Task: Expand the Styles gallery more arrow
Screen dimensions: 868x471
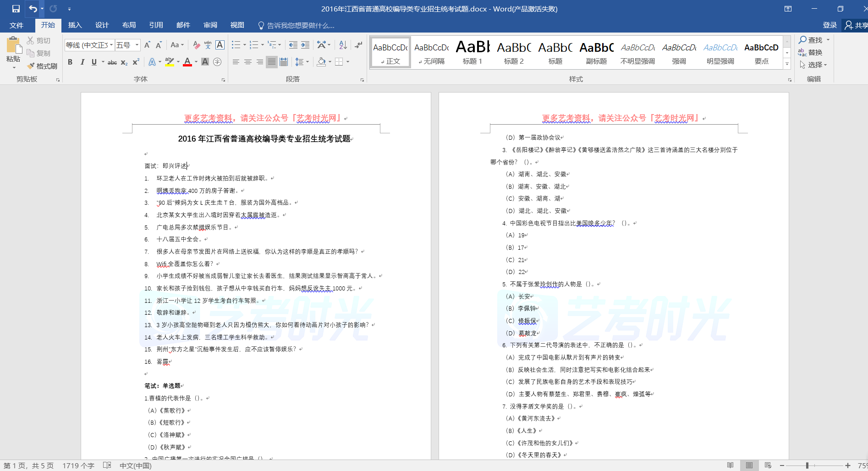Action: click(787, 64)
